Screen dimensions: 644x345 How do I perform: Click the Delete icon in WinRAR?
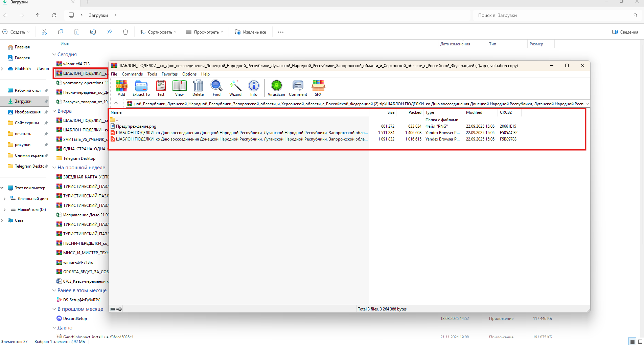(x=198, y=88)
